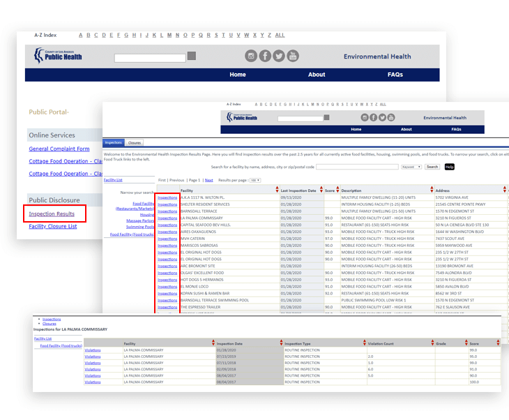Open Inspections link for LA PALMA COMMISSARY row
Image resolution: width=509 pixels, height=420 pixels.
[x=167, y=218]
